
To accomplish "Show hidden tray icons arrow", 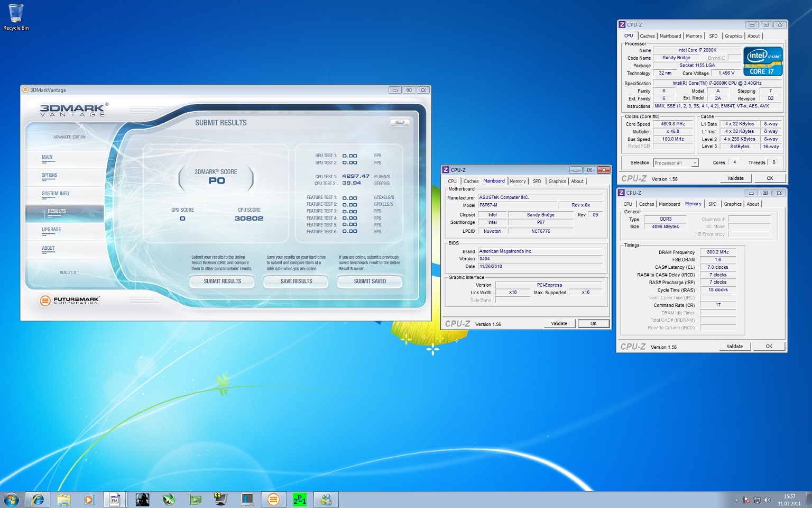I will [736, 500].
